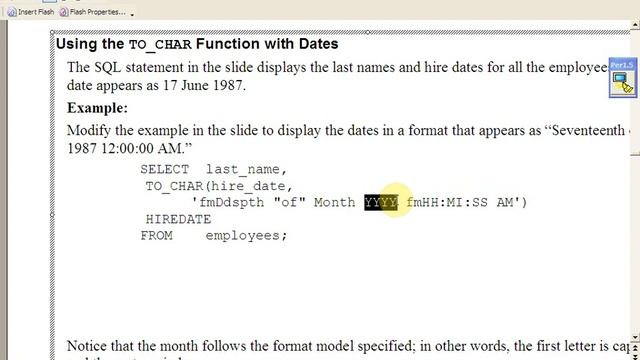640x360 pixels.
Task: Click the 'SELECT last_name,' code line
Action: pyautogui.click(x=214, y=169)
